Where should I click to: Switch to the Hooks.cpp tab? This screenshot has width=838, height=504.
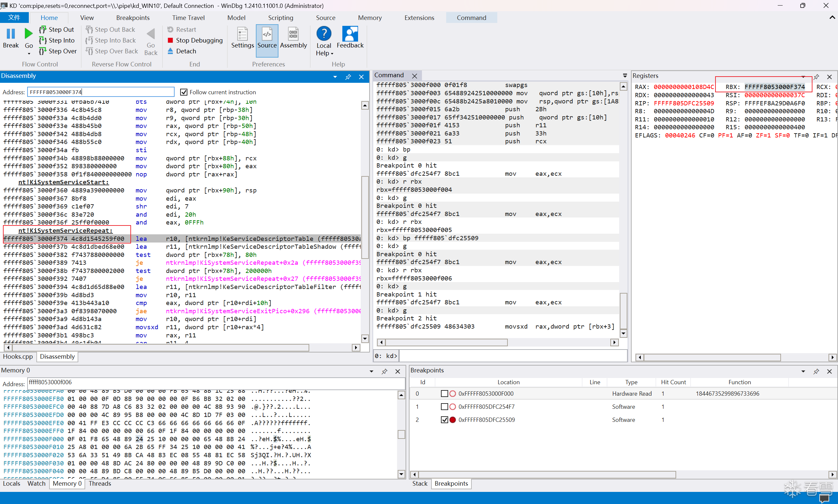(x=18, y=357)
